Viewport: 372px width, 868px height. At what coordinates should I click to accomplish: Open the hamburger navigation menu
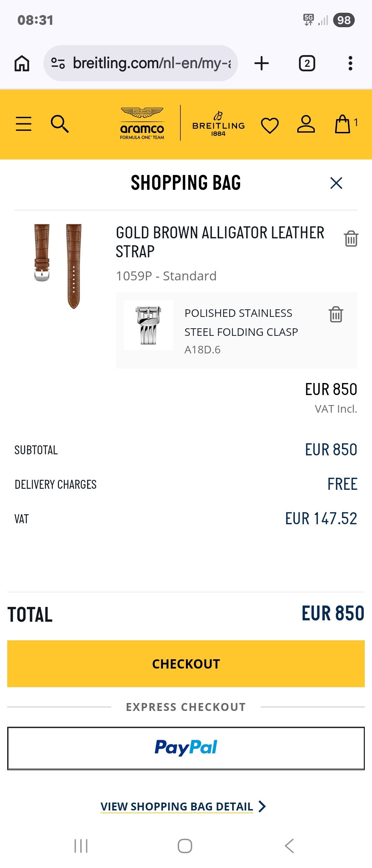pyautogui.click(x=23, y=124)
